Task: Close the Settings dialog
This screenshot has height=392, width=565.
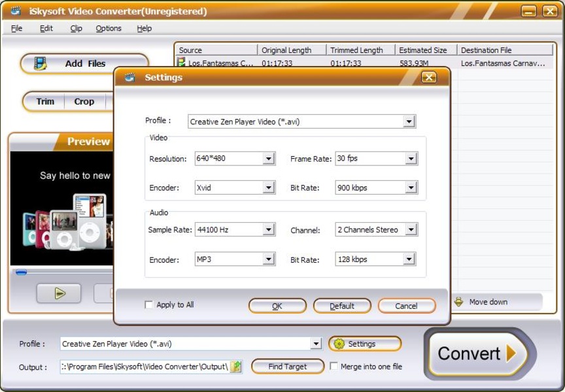Action: [x=429, y=77]
